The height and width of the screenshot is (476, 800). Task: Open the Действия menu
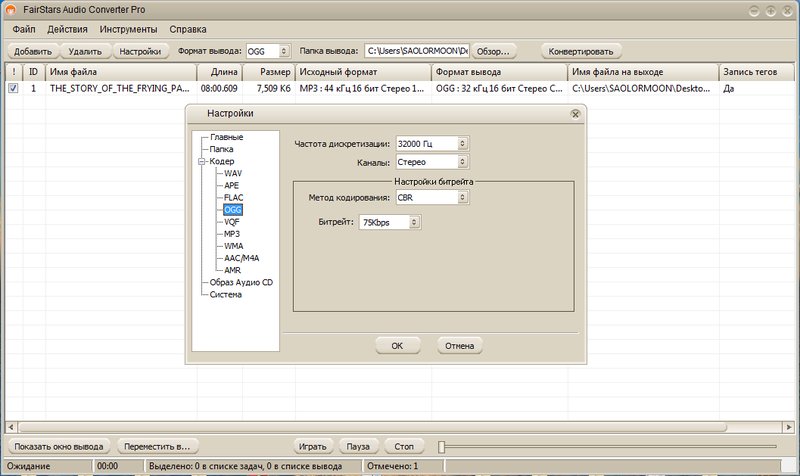(x=67, y=30)
